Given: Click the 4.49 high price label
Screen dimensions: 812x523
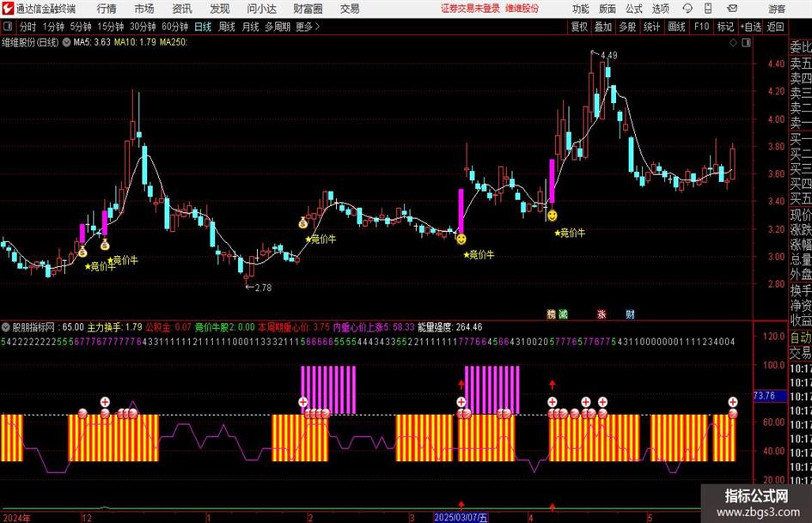Looking at the screenshot, I should point(608,55).
